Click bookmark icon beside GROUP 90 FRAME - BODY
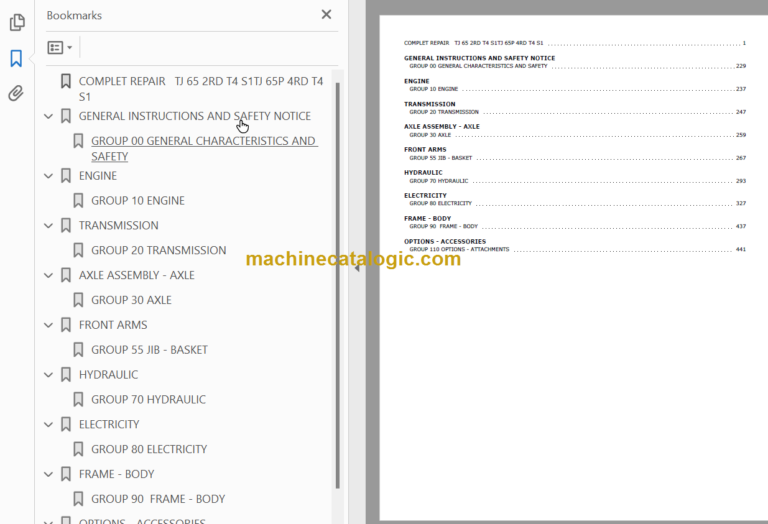The image size is (768, 524). [x=78, y=499]
